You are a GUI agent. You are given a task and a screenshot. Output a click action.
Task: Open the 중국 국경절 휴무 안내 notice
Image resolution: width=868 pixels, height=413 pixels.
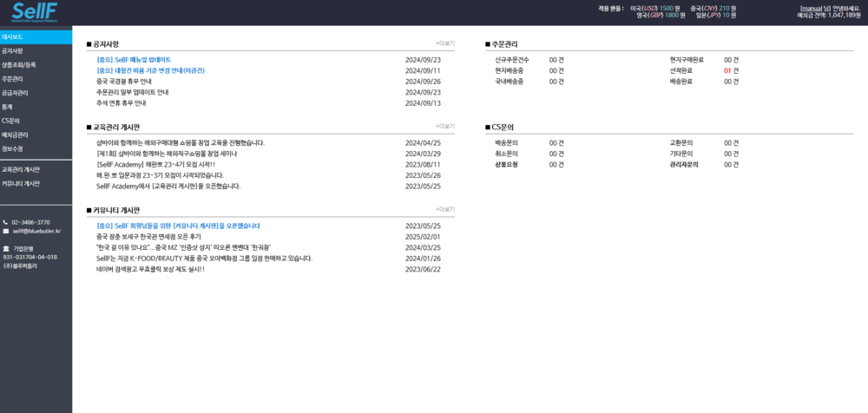[123, 82]
